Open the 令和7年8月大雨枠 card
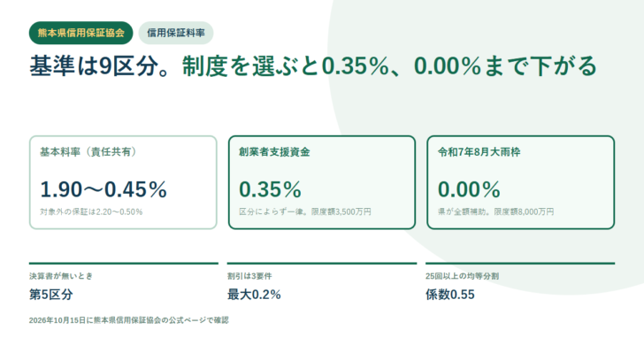The width and height of the screenshot is (644, 338). 521,182
